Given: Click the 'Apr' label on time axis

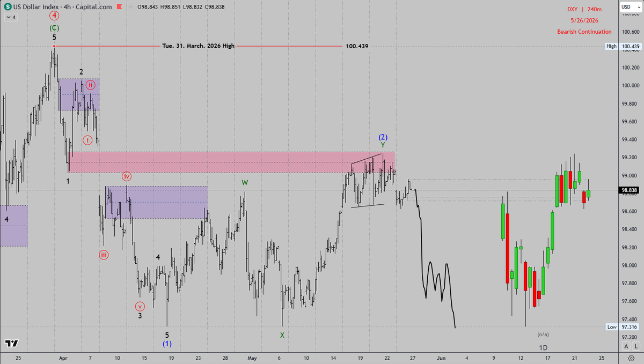Looking at the screenshot, I should (x=63, y=358).
